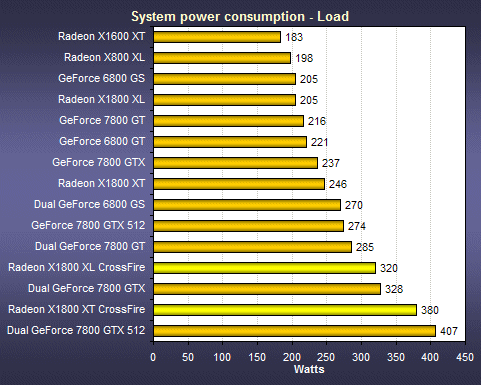481x385 pixels.
Task: Click the chart title 'System power consumption - Load'
Action: click(240, 17)
